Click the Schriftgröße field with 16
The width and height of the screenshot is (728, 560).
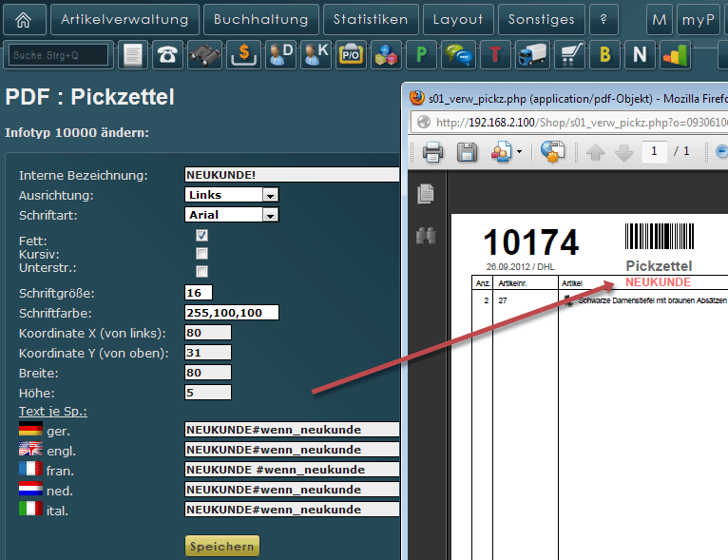(199, 293)
